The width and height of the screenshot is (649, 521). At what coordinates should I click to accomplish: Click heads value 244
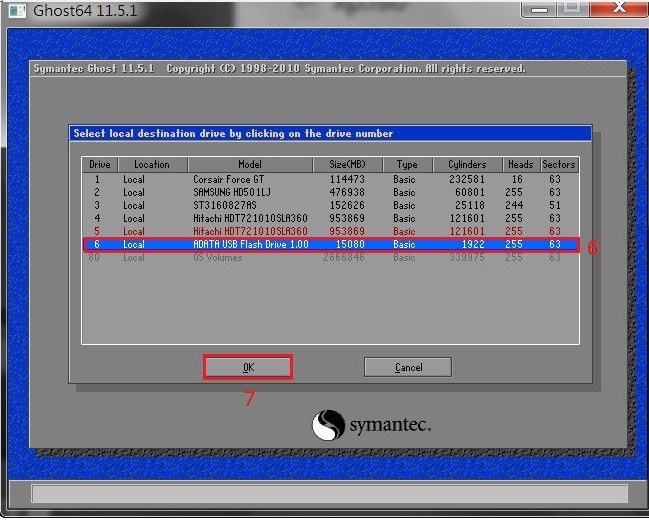tap(514, 205)
